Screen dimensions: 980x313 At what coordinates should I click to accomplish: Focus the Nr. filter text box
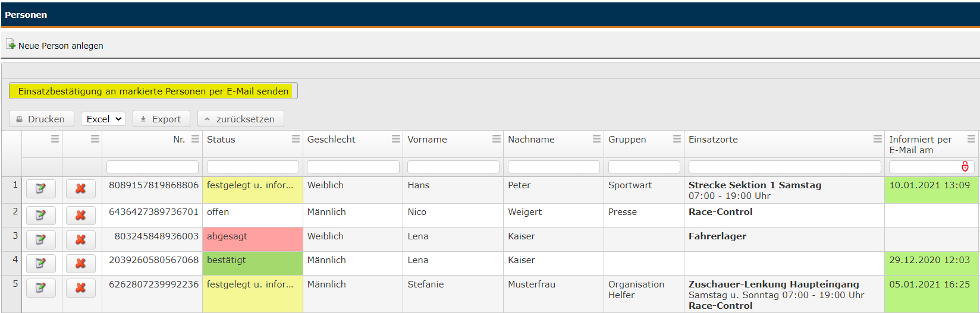point(152,167)
